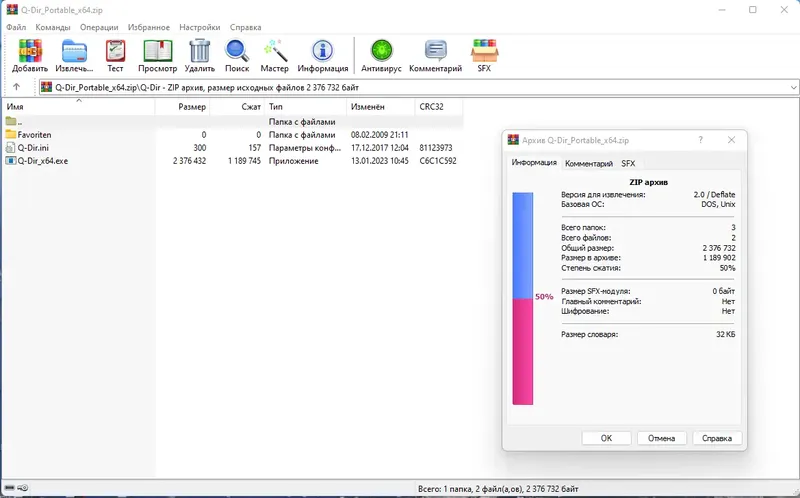Sort by Размер column header
Image resolution: width=800 pixels, height=498 pixels.
(x=182, y=107)
